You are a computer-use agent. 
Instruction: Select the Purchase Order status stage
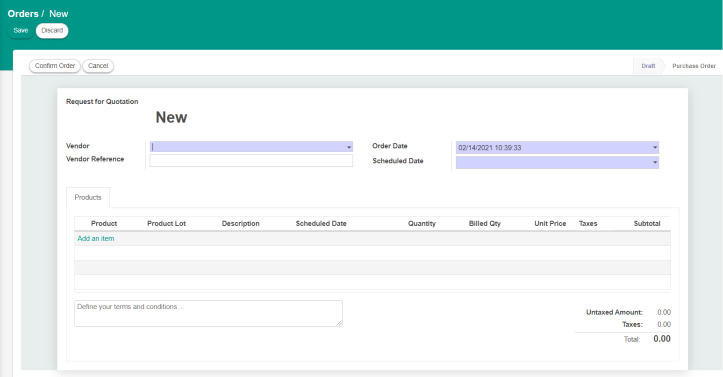pos(694,66)
